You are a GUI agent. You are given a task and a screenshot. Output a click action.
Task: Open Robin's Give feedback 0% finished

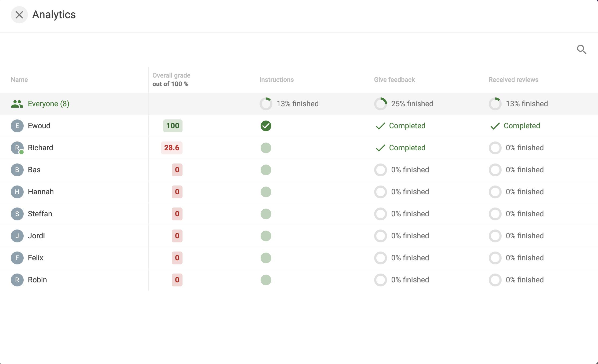(x=402, y=280)
